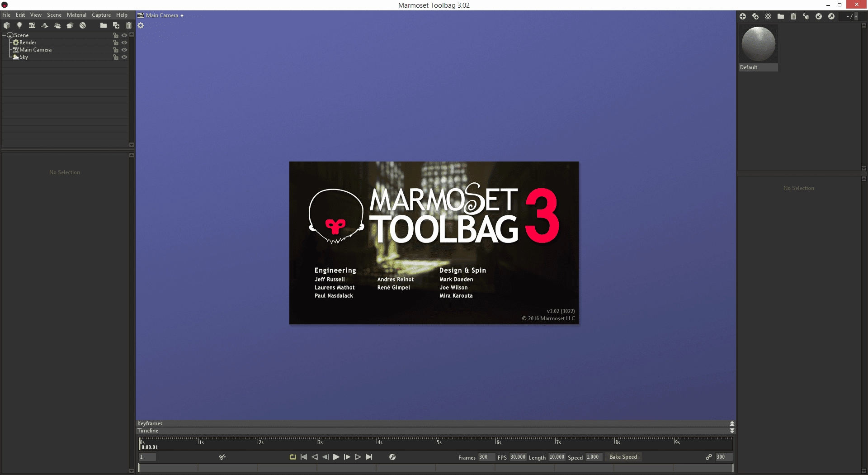Play the animation
The width and height of the screenshot is (868, 475).
(336, 457)
